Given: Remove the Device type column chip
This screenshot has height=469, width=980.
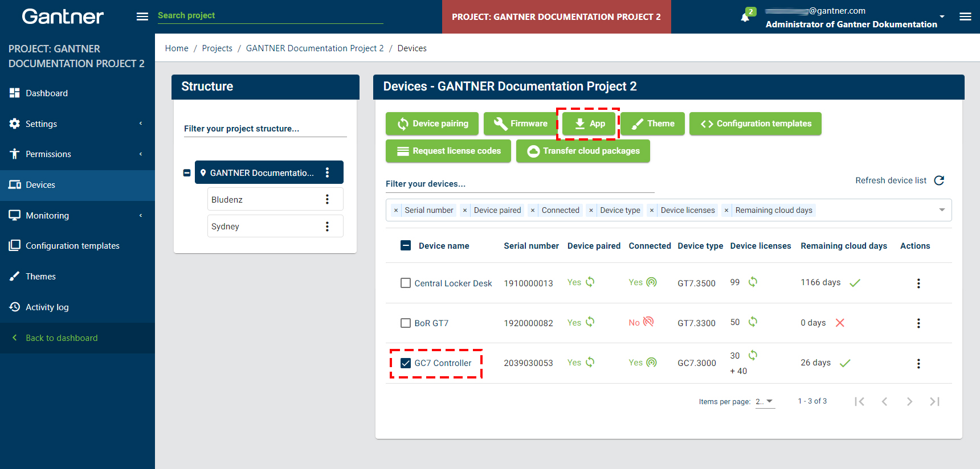Looking at the screenshot, I should [x=591, y=211].
